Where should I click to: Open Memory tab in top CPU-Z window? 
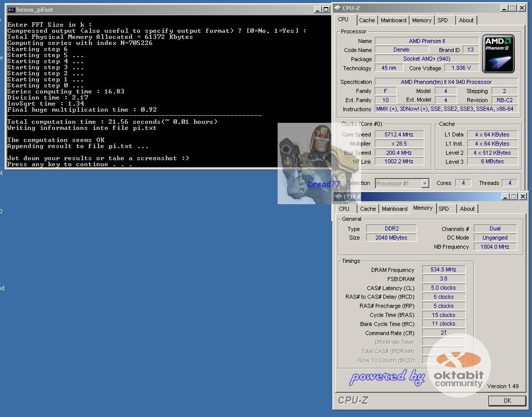421,20
